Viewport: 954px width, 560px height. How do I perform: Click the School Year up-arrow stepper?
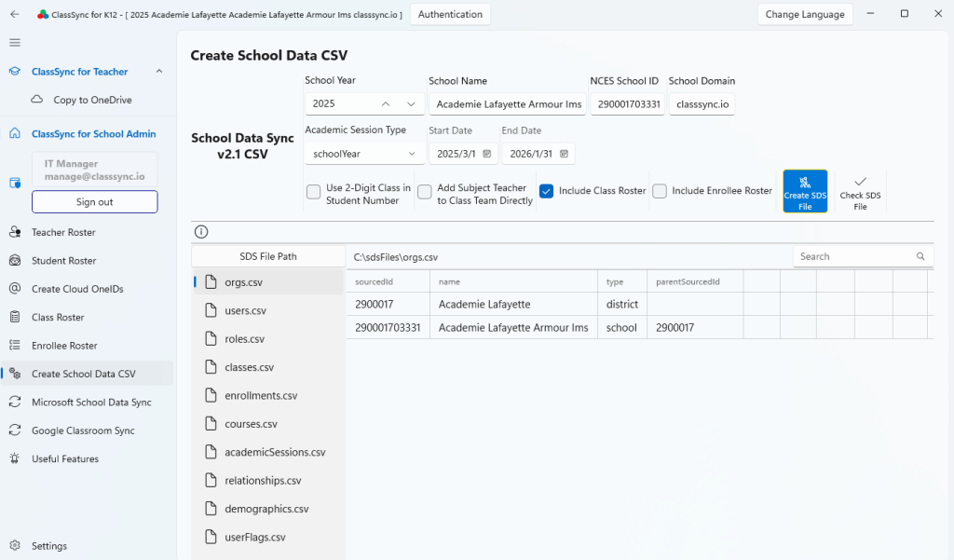coord(386,104)
